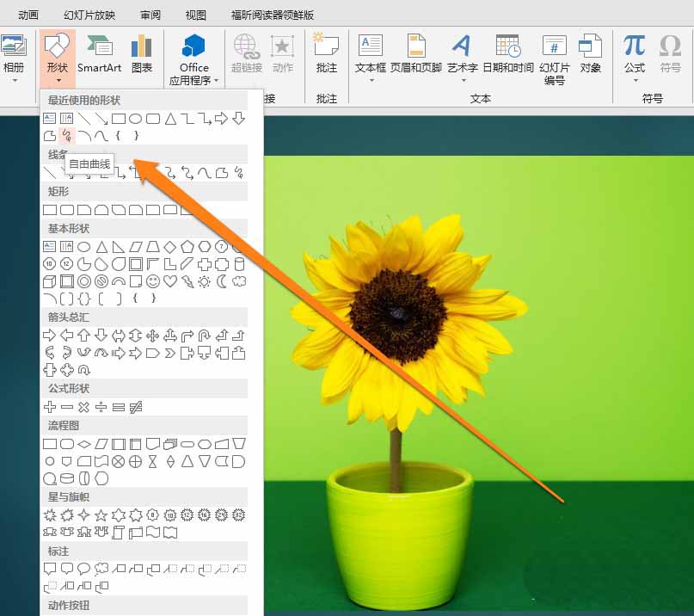Open the 福昕阅读器领鲜版 tab
Screen dimensions: 694x616
(273, 15)
